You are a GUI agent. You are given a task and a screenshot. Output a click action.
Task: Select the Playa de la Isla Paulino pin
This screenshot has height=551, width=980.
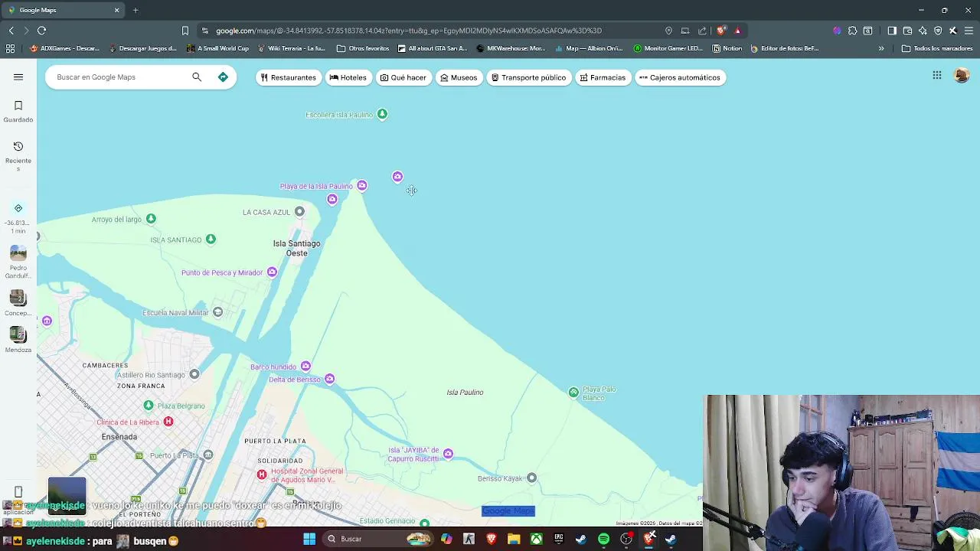362,185
